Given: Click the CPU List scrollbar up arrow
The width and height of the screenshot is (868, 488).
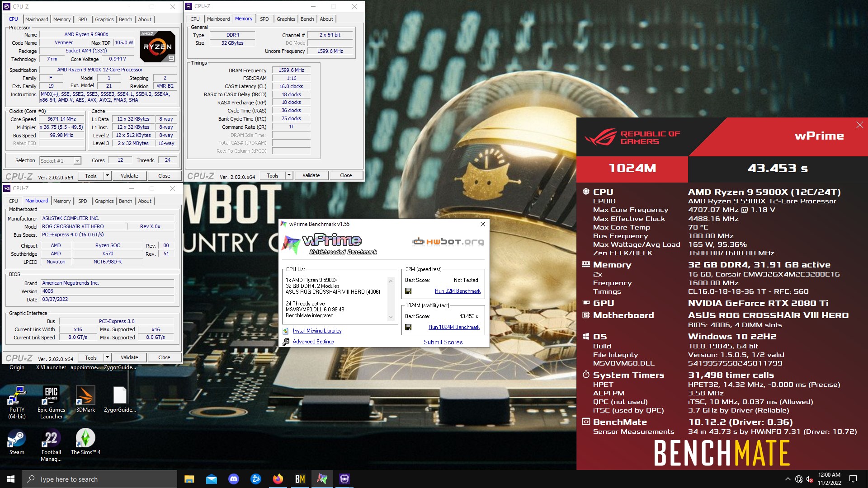Looking at the screenshot, I should click(x=391, y=281).
